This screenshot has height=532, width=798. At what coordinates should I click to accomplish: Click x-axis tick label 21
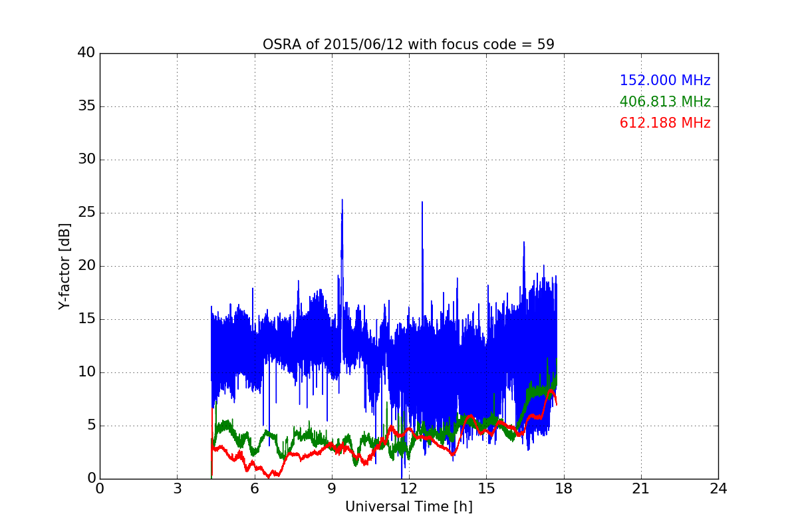[640, 489]
